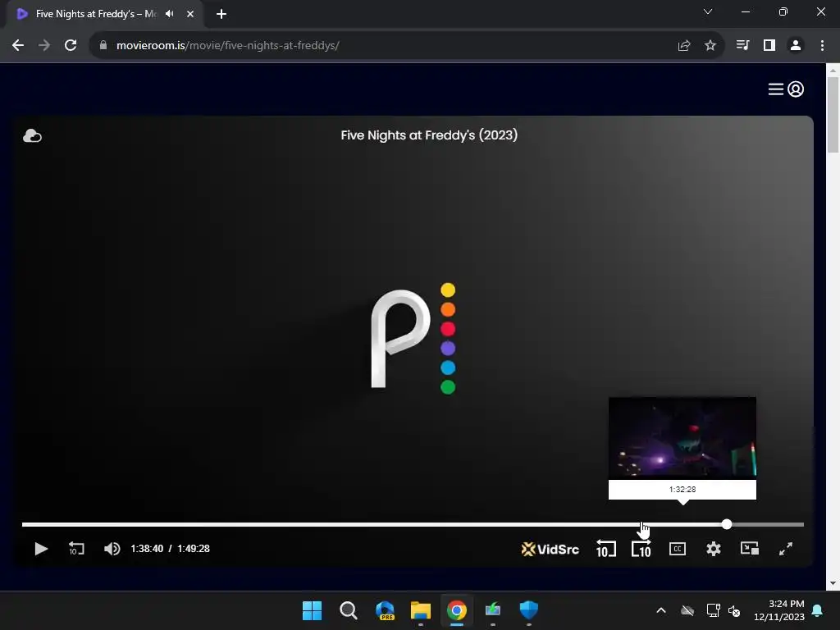840x630 pixels.
Task: Click the seek bar handle knob
Action: coord(727,524)
